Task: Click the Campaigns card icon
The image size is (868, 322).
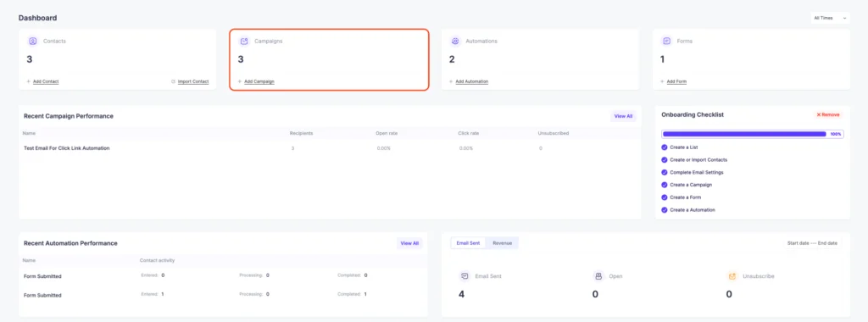Action: 244,41
